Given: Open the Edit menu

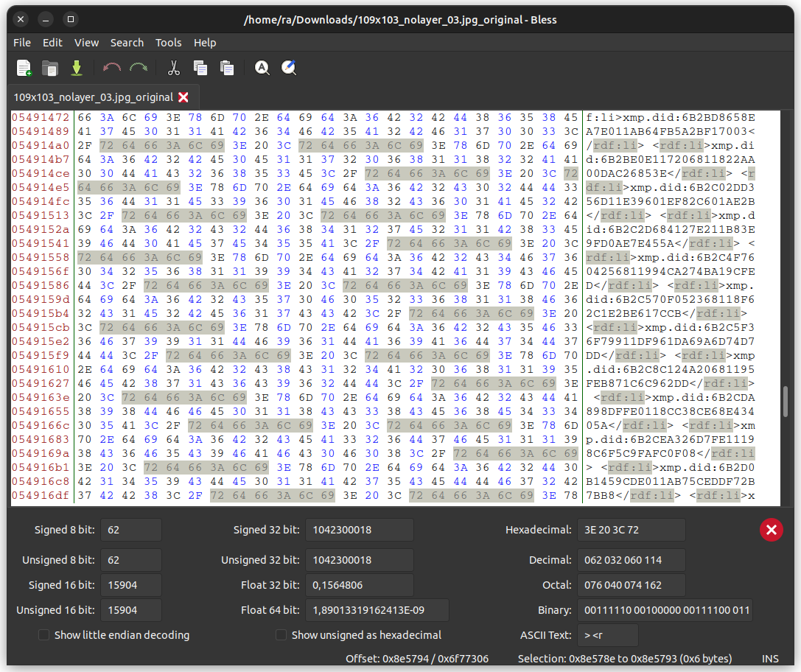Looking at the screenshot, I should tap(52, 43).
